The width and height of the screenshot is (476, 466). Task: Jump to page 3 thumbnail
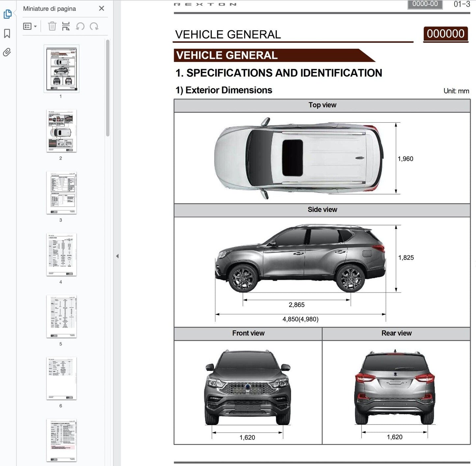pyautogui.click(x=62, y=193)
